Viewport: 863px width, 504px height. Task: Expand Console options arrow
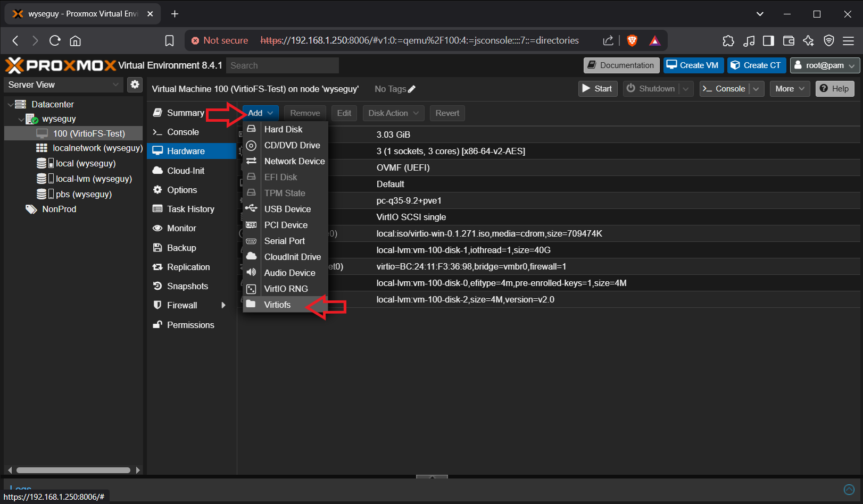pyautogui.click(x=756, y=89)
